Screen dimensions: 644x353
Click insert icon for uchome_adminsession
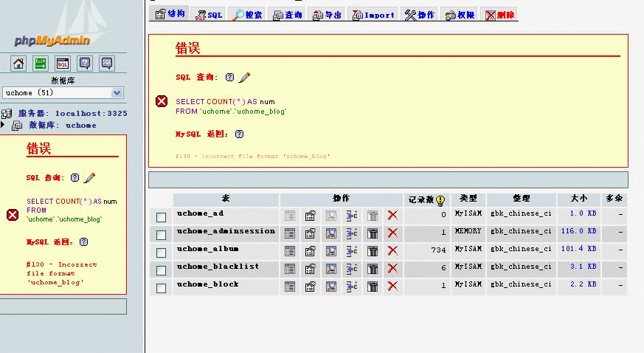(352, 233)
